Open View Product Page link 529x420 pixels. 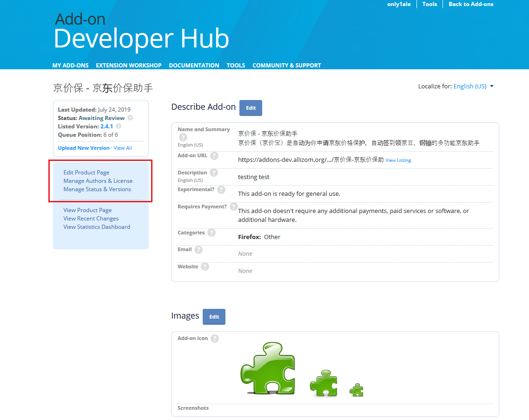(87, 210)
